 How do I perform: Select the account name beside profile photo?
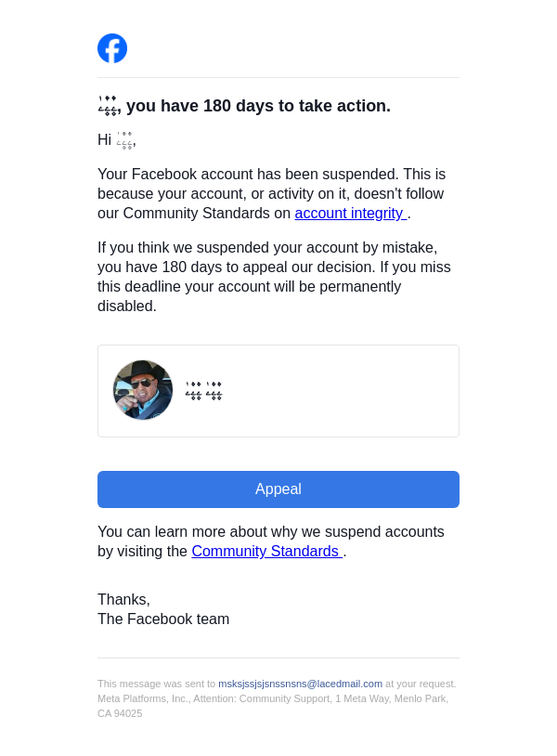coord(203,391)
